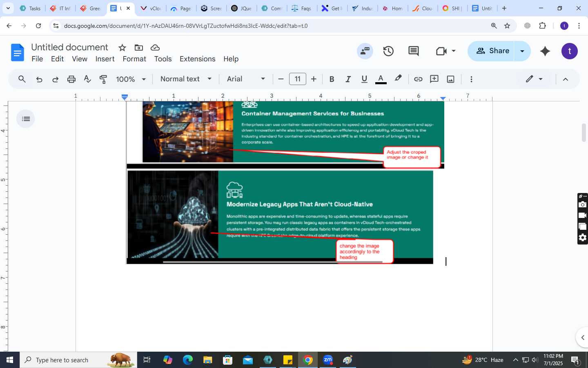Show the document outline
Viewport: 588px width, 368px height.
click(x=26, y=119)
